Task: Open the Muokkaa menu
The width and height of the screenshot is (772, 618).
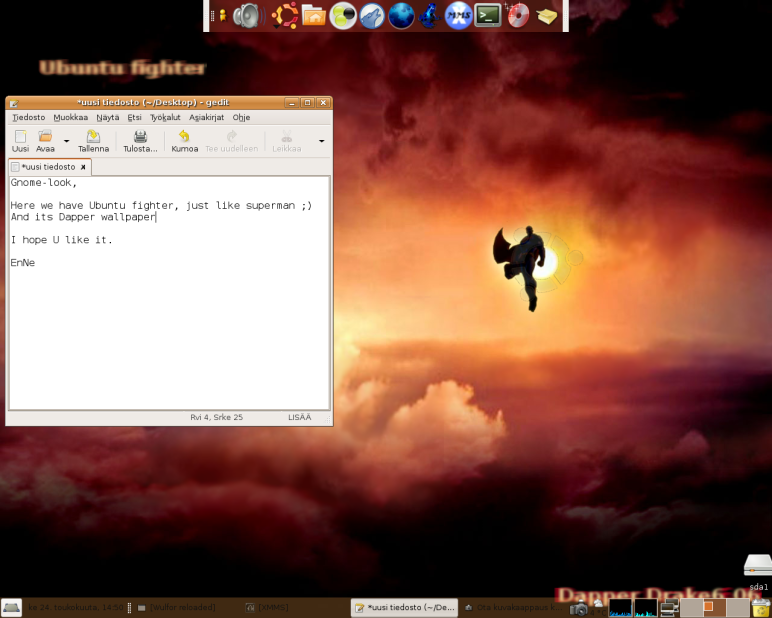Action: (70, 117)
